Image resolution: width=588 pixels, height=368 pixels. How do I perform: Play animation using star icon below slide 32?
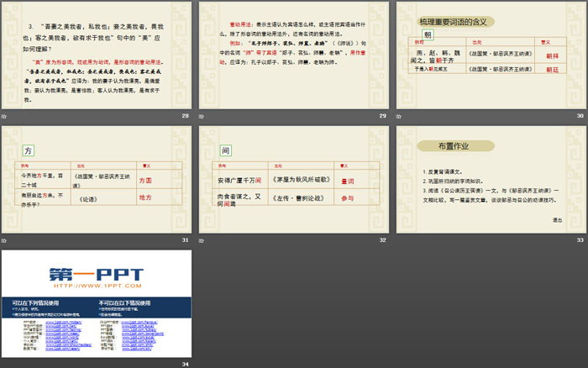202,239
